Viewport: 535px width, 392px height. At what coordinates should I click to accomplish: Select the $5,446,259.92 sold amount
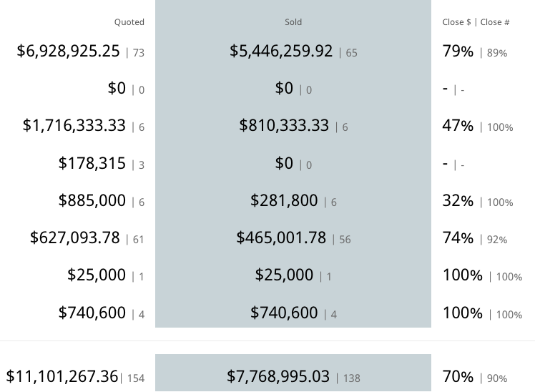pos(281,52)
